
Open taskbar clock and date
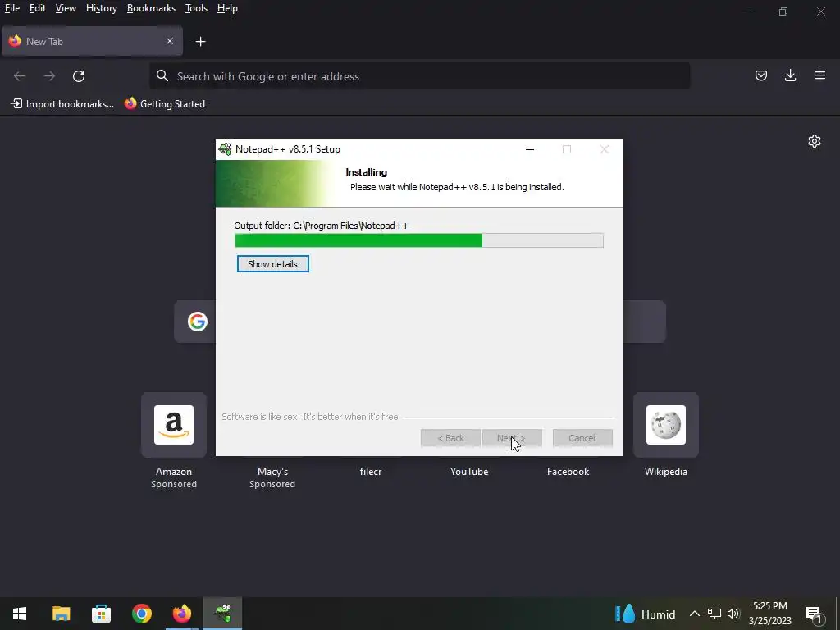coord(770,614)
